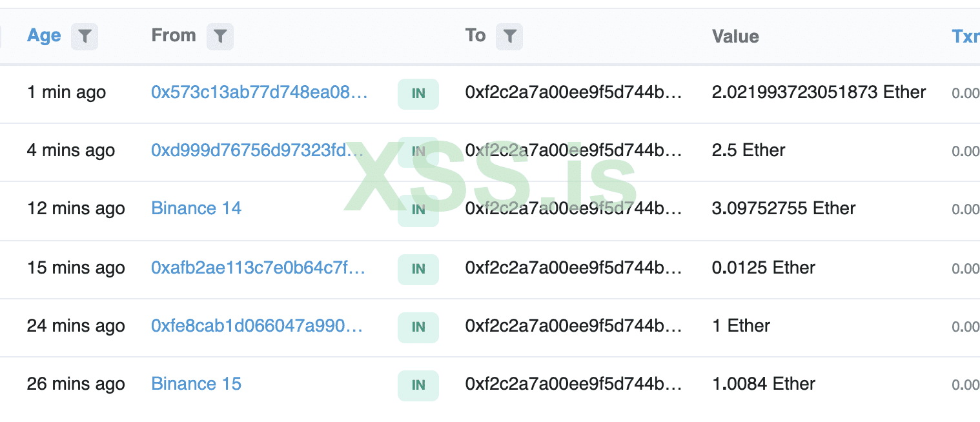Open sender address 0x573c13ab77d748ea08
Image resolution: width=980 pixels, height=422 pixels.
260,92
